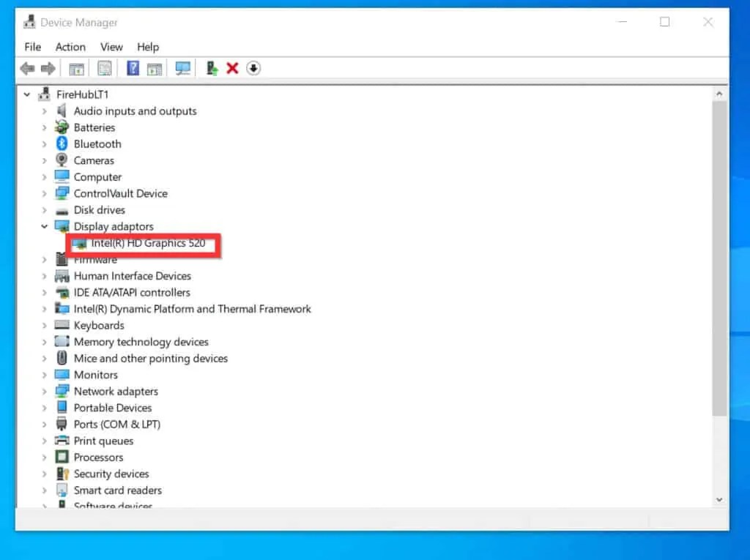Click the Back navigation arrow

point(27,68)
